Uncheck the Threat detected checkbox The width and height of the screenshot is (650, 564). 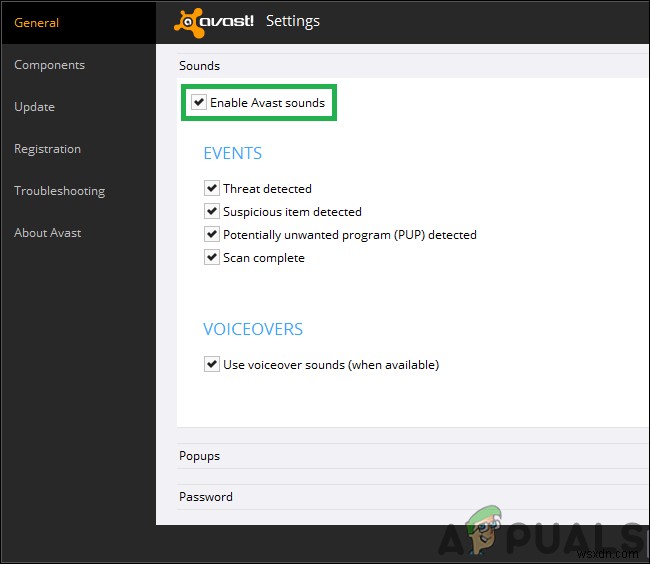click(x=212, y=188)
